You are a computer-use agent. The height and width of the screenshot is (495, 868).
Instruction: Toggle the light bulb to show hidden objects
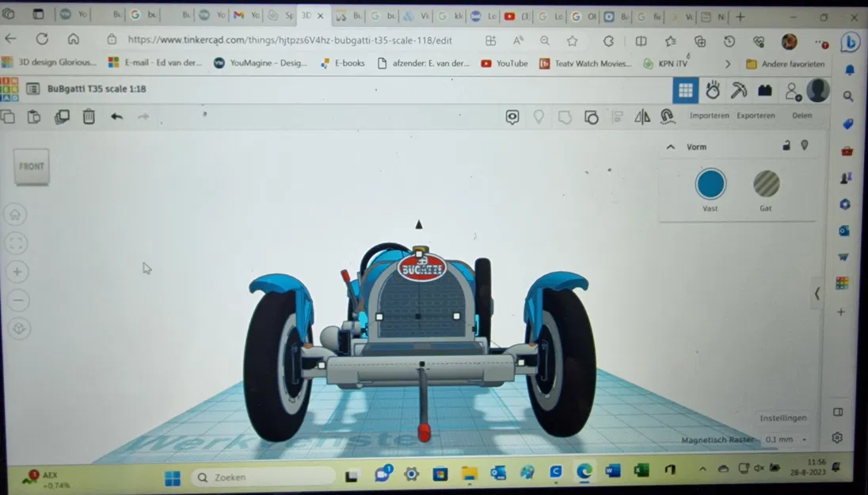pyautogui.click(x=539, y=116)
